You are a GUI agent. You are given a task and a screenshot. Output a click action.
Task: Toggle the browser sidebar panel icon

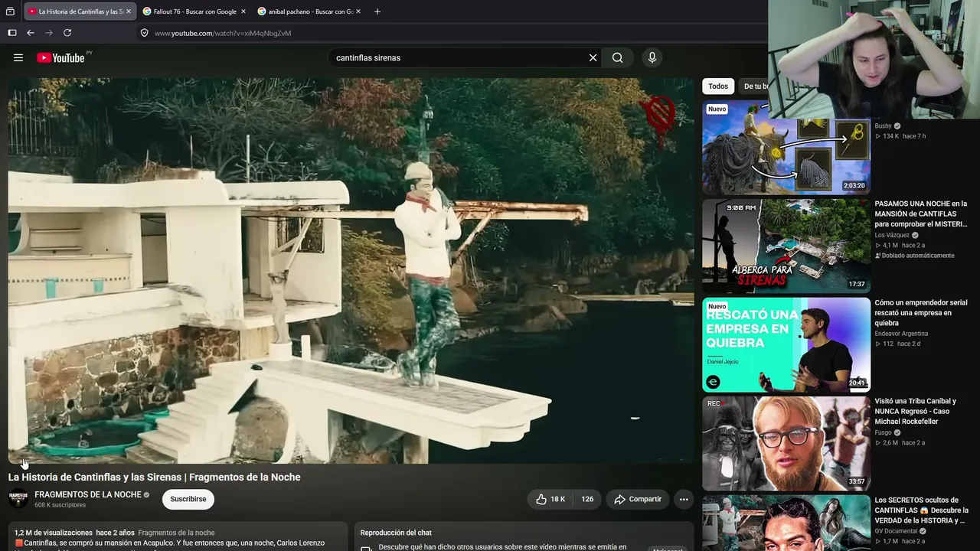pos(12,33)
